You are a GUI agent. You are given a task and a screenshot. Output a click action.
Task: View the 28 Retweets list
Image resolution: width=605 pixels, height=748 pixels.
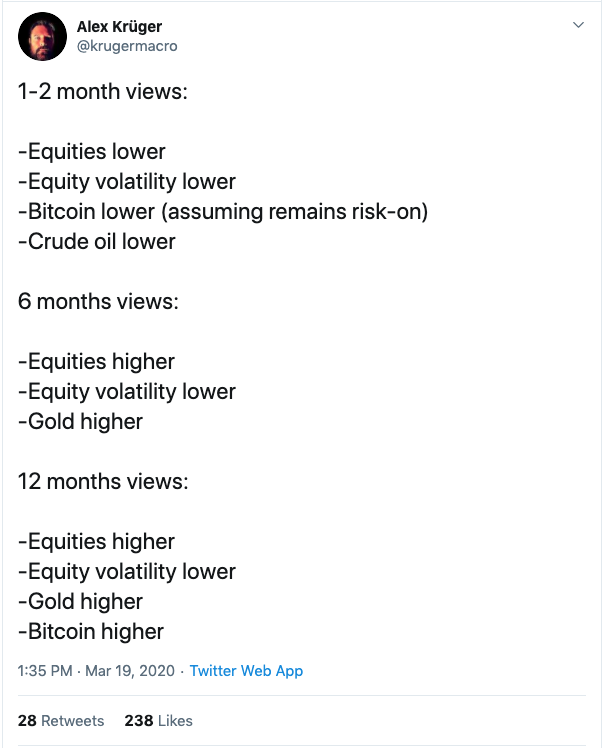tap(61, 720)
